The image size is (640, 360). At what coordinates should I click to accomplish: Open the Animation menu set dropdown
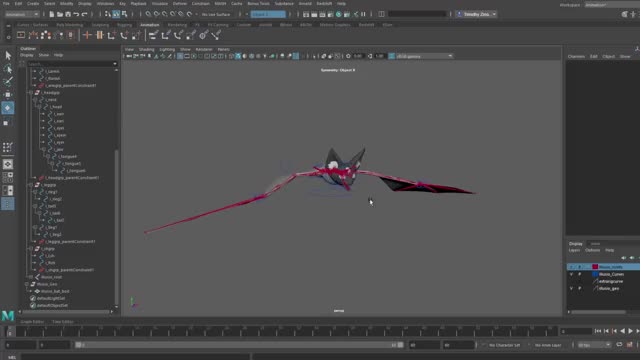coord(22,14)
